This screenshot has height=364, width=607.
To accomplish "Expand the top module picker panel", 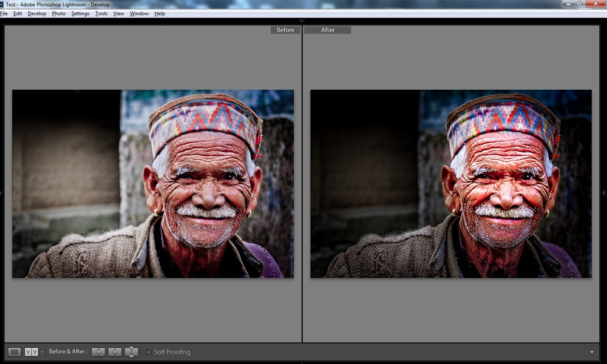I will click(303, 21).
